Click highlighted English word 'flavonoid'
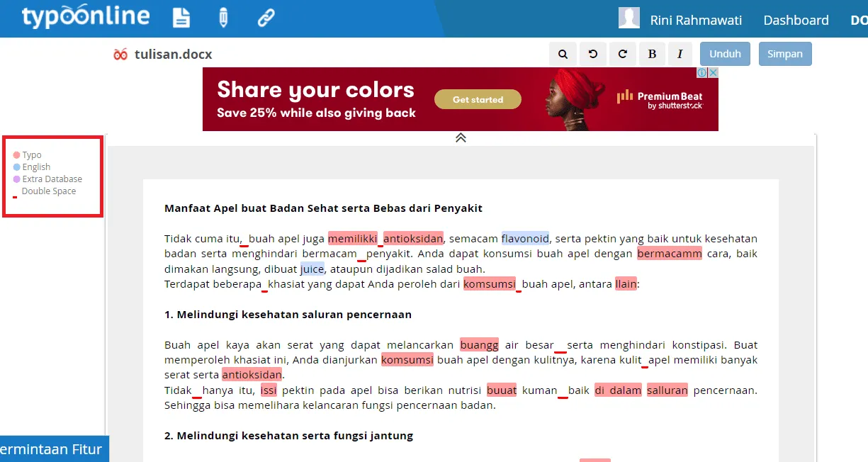The width and height of the screenshot is (868, 462). [x=525, y=239]
